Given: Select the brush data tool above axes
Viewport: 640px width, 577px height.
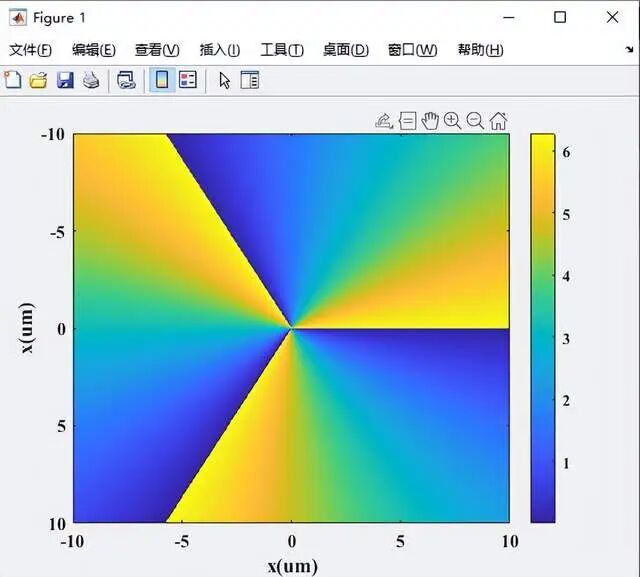Looking at the screenshot, I should tap(384, 121).
